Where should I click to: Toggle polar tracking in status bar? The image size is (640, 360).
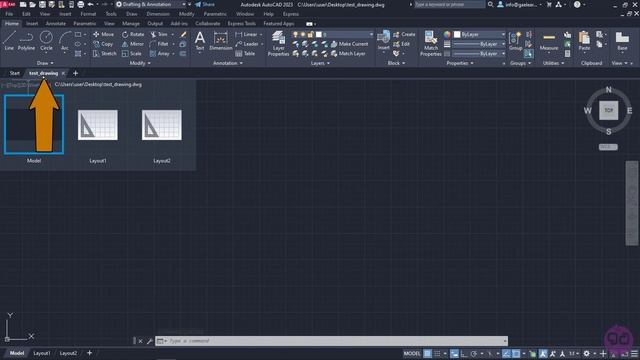point(474,353)
